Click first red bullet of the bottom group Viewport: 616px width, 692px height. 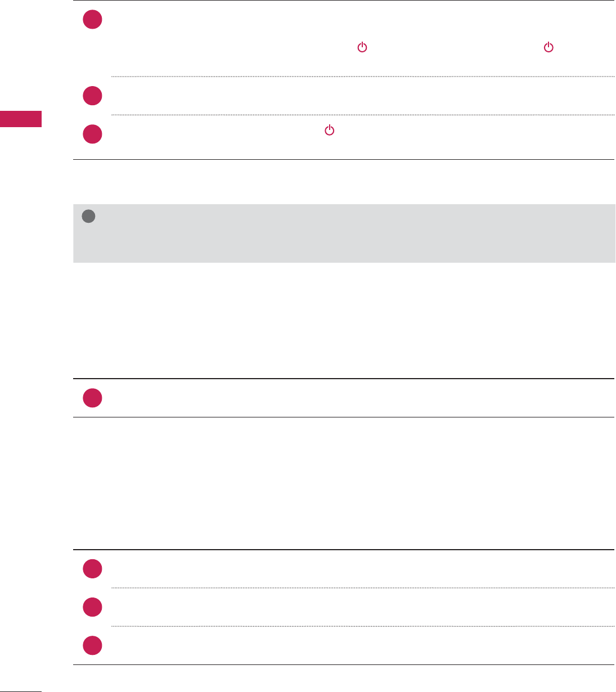coord(92,569)
